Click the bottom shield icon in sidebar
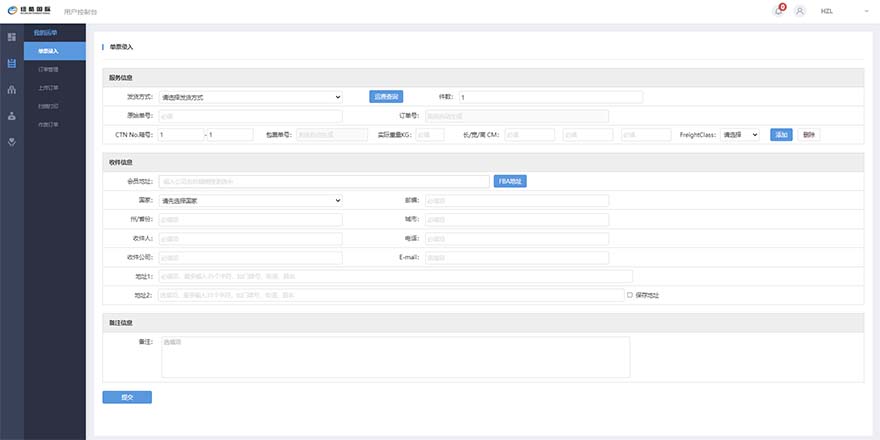880x440 pixels. coord(12,142)
